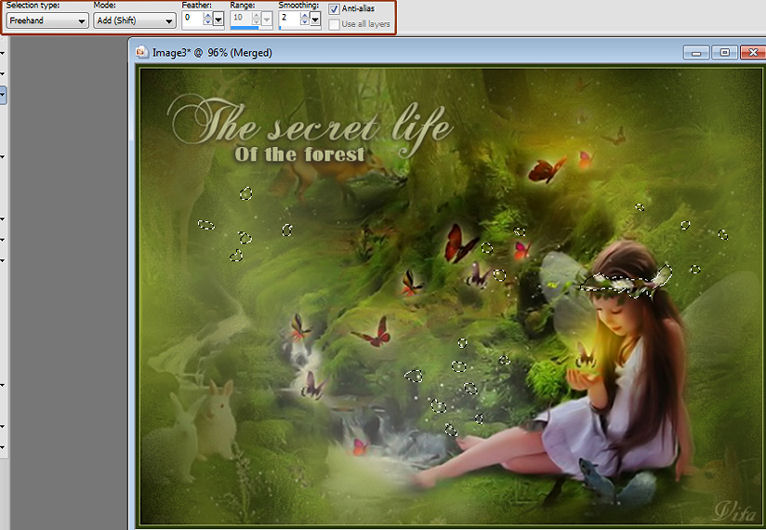Open the Feather slider popup arrow
The height and width of the screenshot is (530, 766).
(218, 20)
